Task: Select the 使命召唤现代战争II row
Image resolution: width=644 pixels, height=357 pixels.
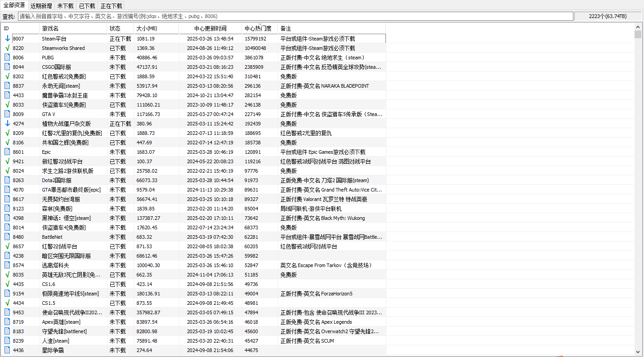Action: point(194,312)
